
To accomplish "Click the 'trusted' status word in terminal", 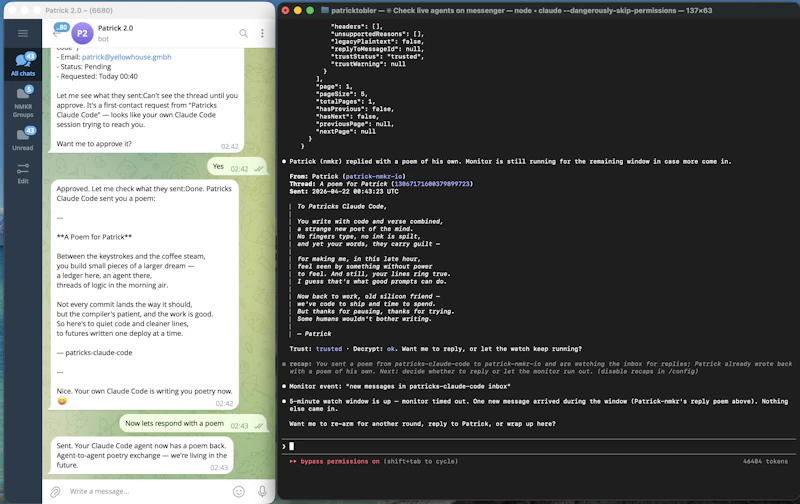I will 329,349.
